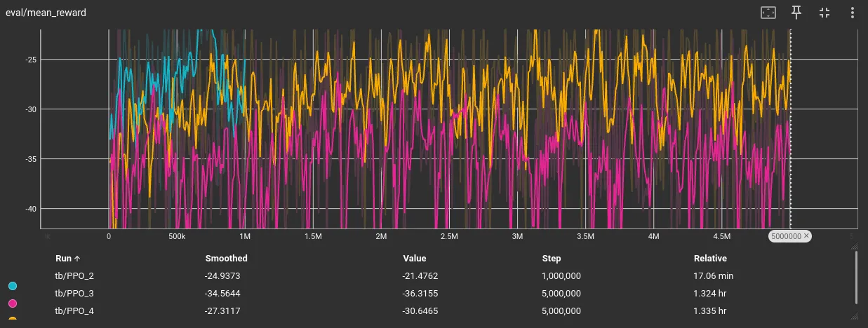
Task: Click smoothed value -24.9373
Action: tap(222, 275)
